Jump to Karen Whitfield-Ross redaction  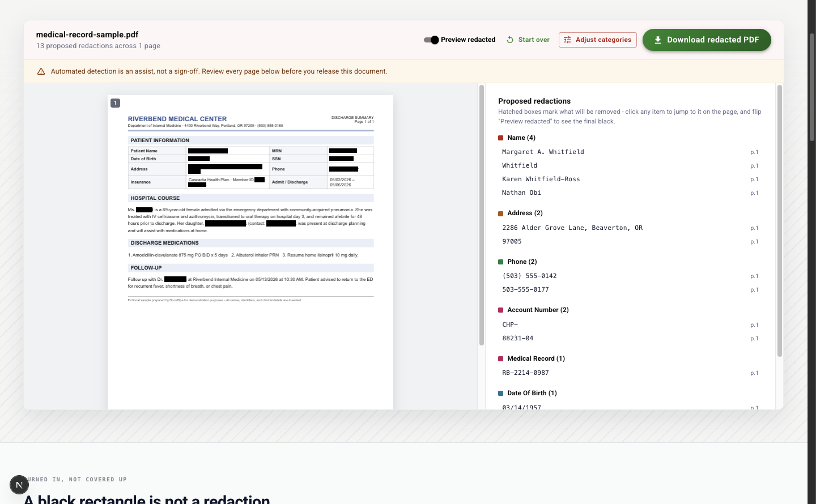pyautogui.click(x=630, y=179)
